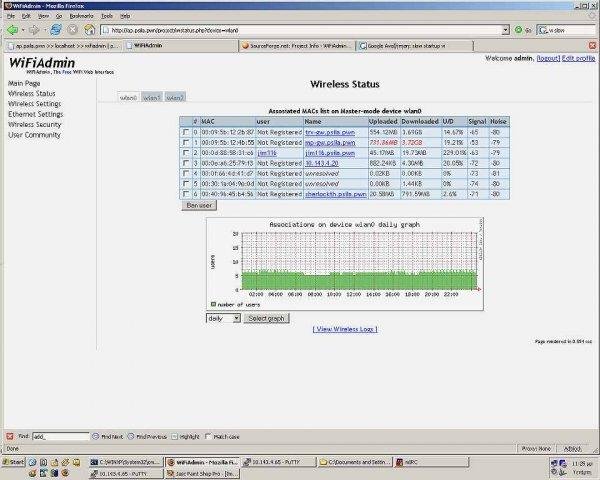Open the Home page icon
600x480 pixels.
pos(90,29)
